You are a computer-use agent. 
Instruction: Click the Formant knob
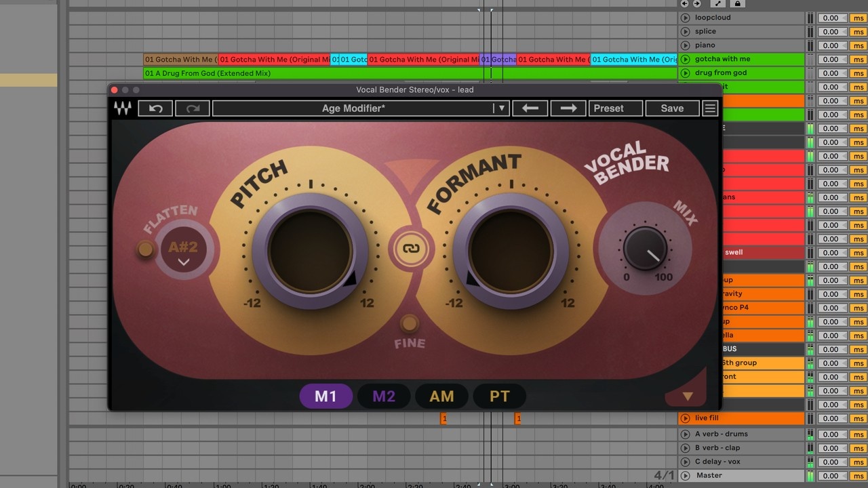[x=511, y=251]
